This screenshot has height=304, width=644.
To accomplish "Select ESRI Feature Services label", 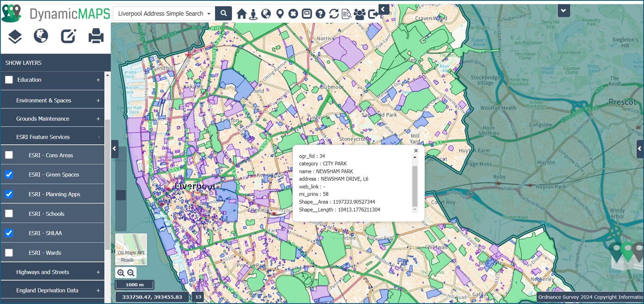I will (43, 137).
